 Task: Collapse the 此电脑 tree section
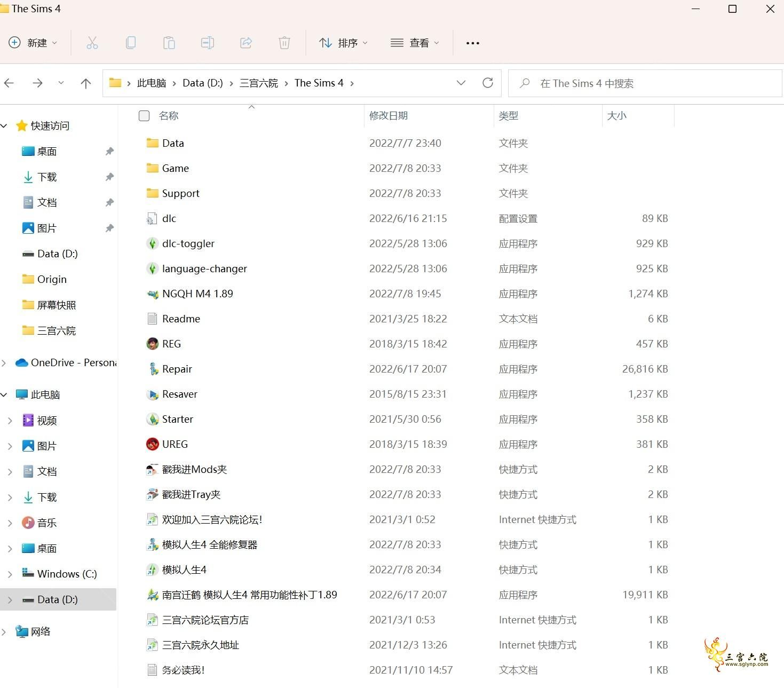4,395
